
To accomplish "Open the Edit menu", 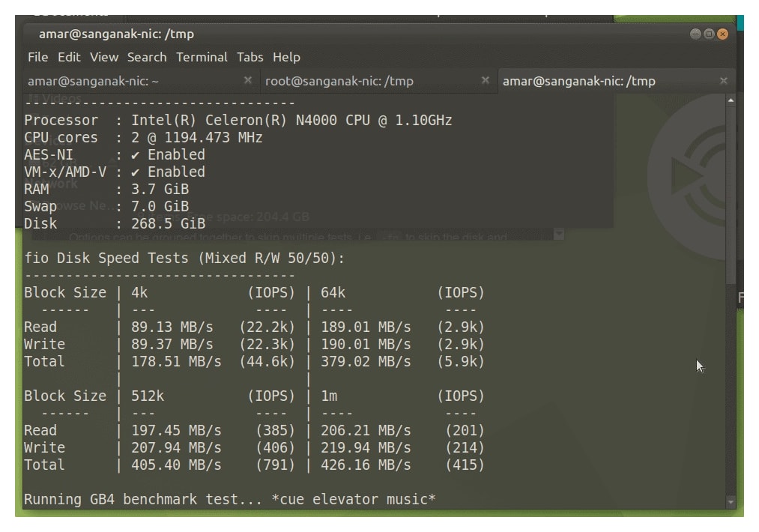I will [x=69, y=57].
